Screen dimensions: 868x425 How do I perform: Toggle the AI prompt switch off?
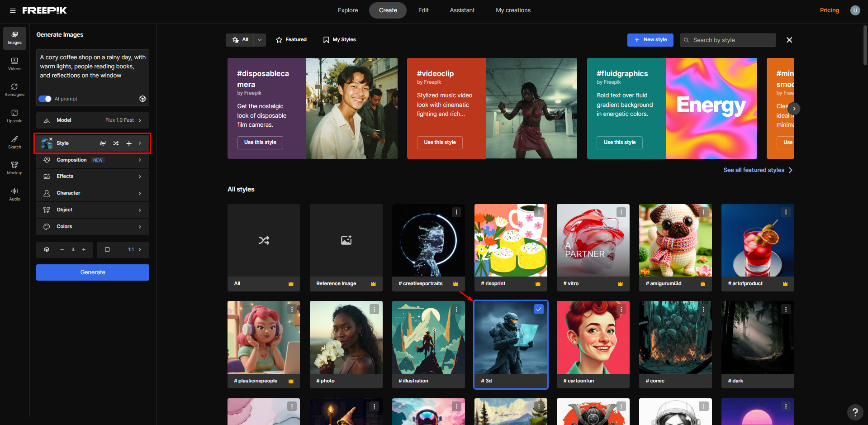pyautogui.click(x=45, y=99)
